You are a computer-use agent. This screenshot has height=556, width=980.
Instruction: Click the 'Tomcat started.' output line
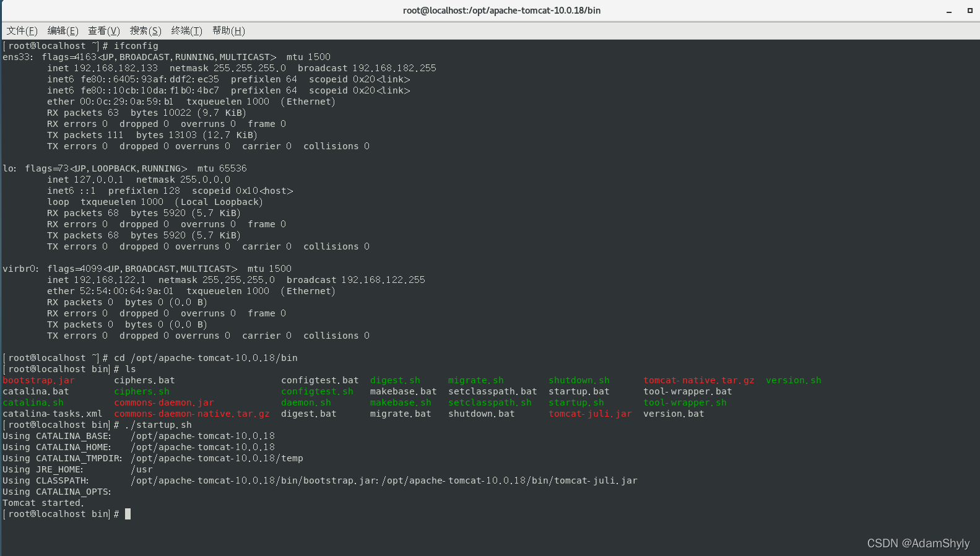(43, 503)
